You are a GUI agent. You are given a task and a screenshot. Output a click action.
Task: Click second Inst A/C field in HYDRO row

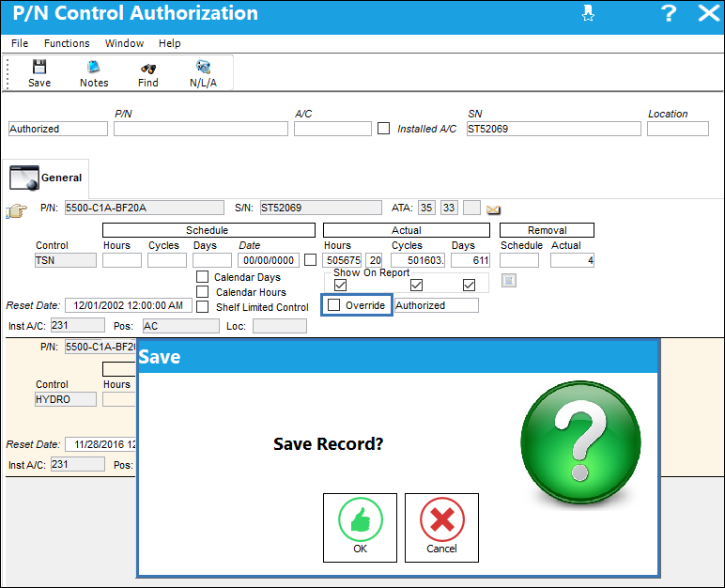[x=78, y=464]
